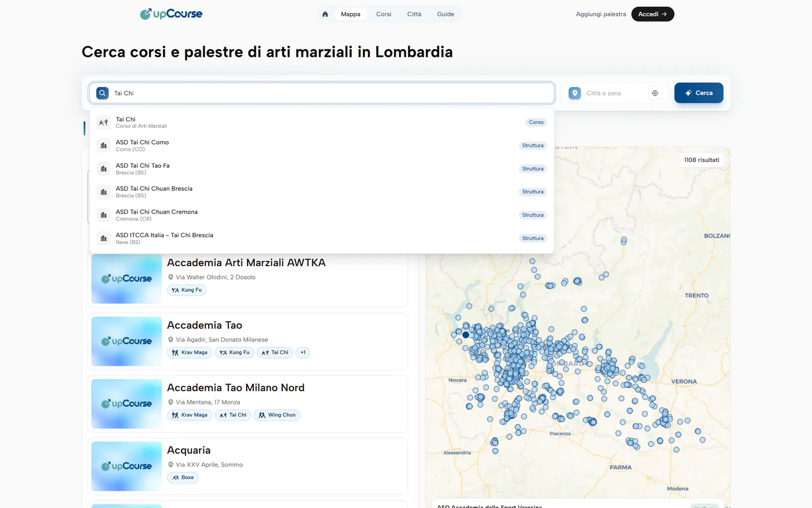Screen dimensions: 812x508
Task: Click the upCourse logo
Action: click(171, 14)
